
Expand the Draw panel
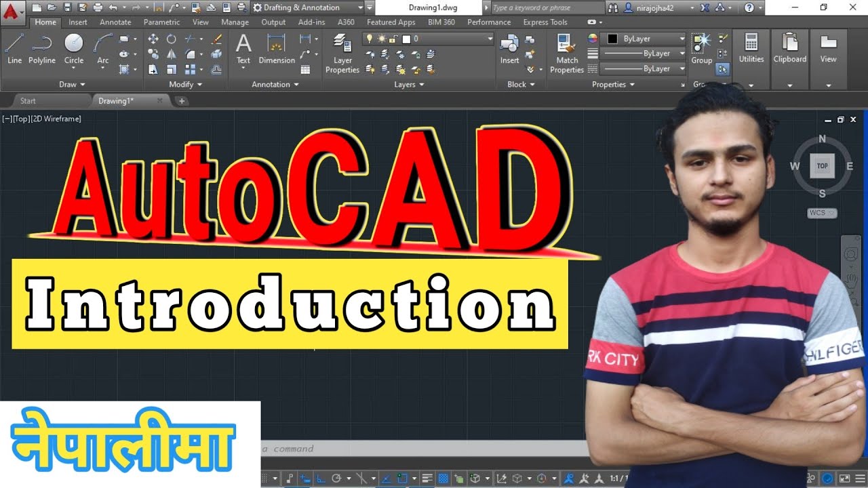point(73,85)
